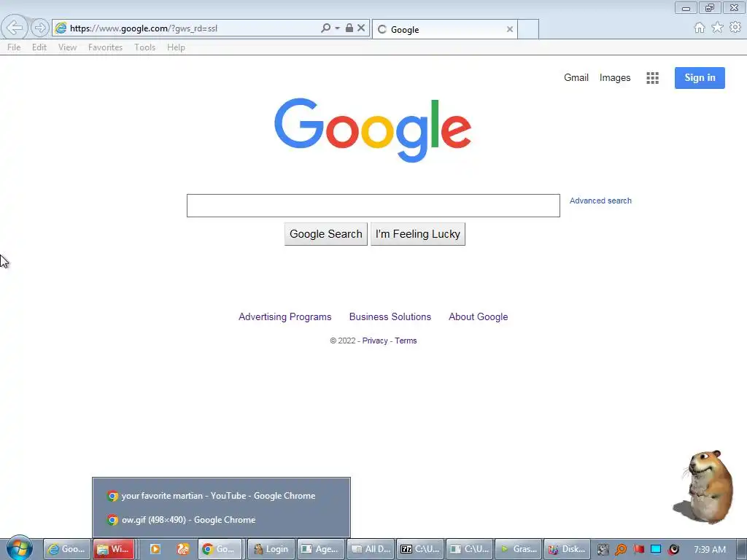Click the blue monitor tray icon
This screenshot has width=747, height=560.
(656, 550)
